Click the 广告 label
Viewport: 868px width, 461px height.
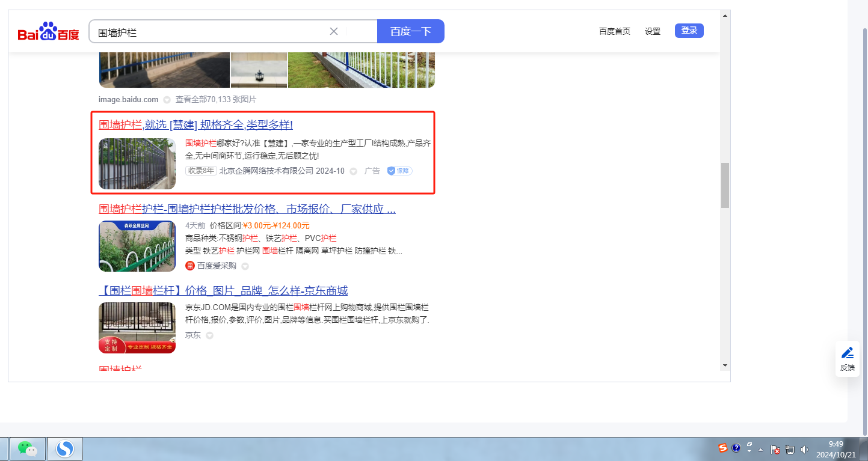tap(372, 171)
